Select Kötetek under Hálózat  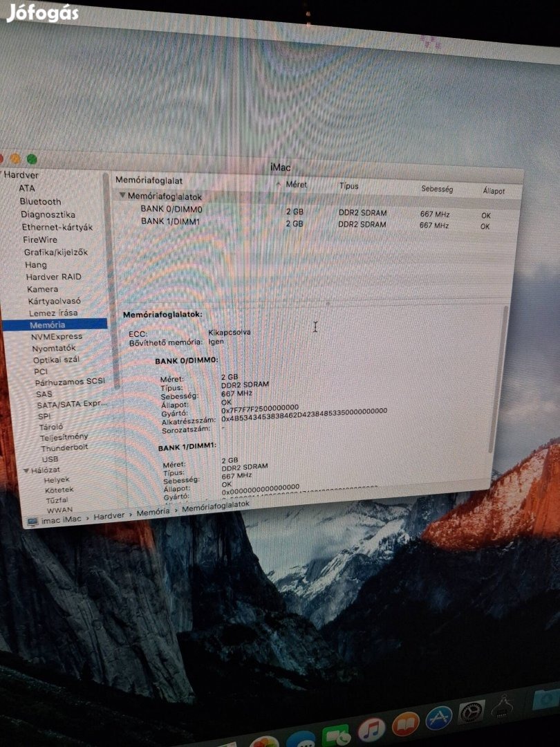(59, 490)
